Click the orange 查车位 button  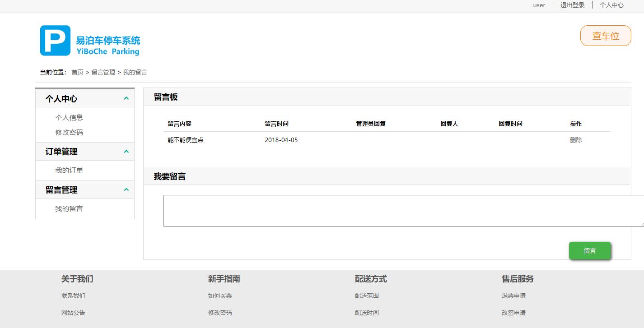(605, 36)
